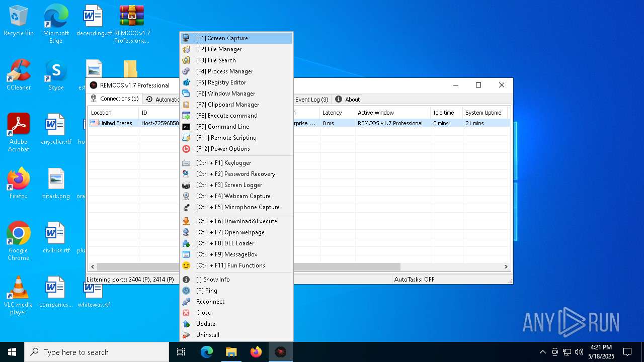This screenshot has width=644, height=362.
Task: Choose the Update menu entry
Action: point(236,324)
